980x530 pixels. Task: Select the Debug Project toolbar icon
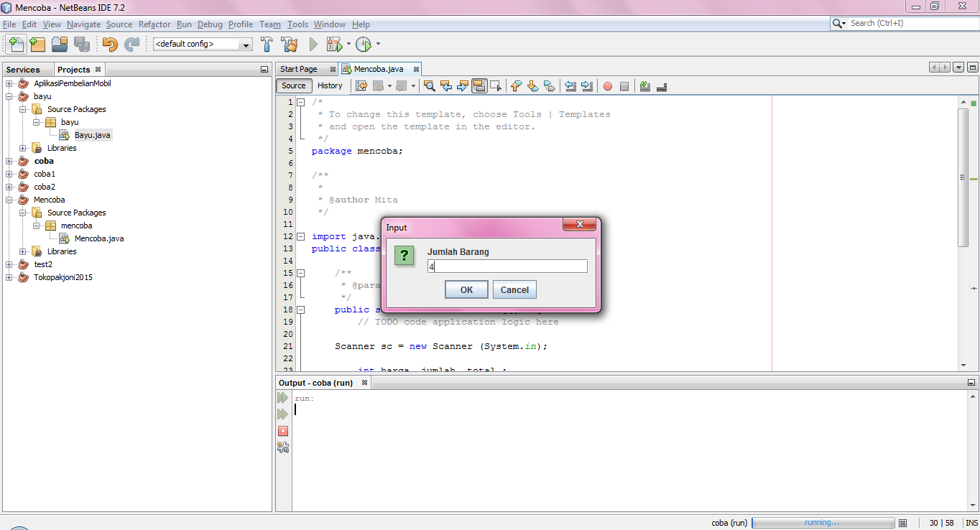tap(336, 44)
